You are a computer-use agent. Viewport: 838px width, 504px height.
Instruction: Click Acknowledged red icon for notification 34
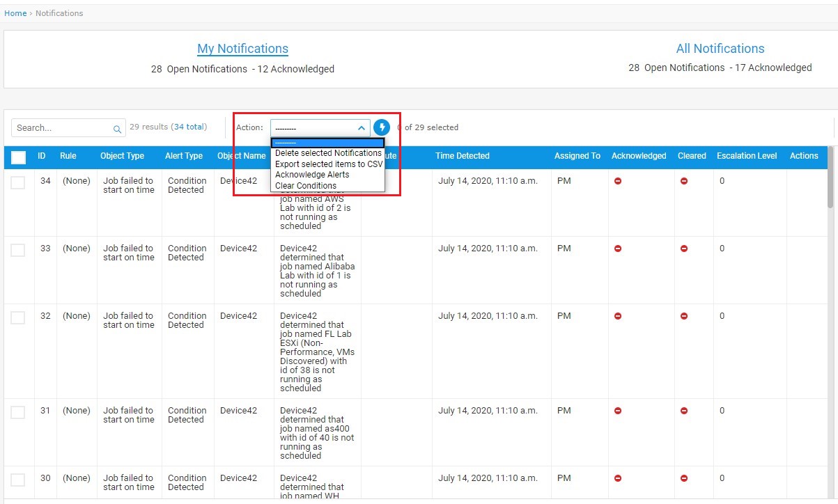tap(618, 181)
